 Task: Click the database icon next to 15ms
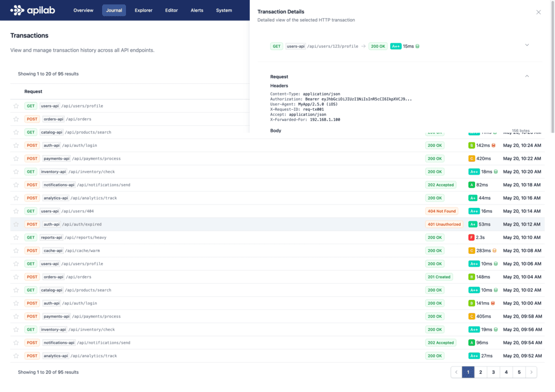[417, 47]
